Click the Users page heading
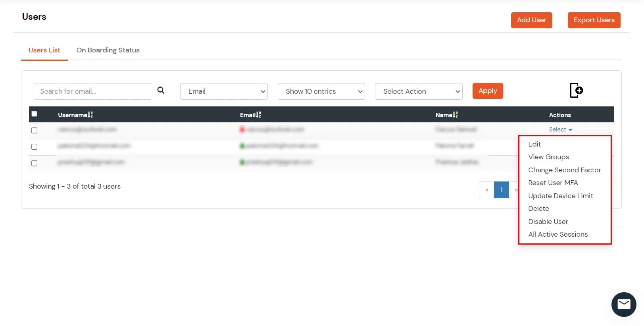The height and width of the screenshot is (326, 644). (x=34, y=17)
